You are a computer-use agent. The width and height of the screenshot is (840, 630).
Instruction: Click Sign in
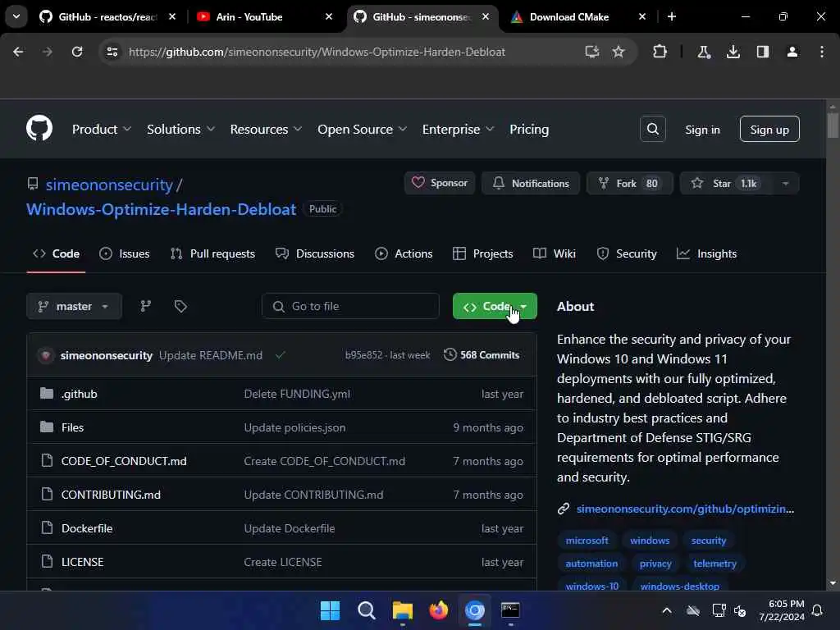(x=702, y=129)
